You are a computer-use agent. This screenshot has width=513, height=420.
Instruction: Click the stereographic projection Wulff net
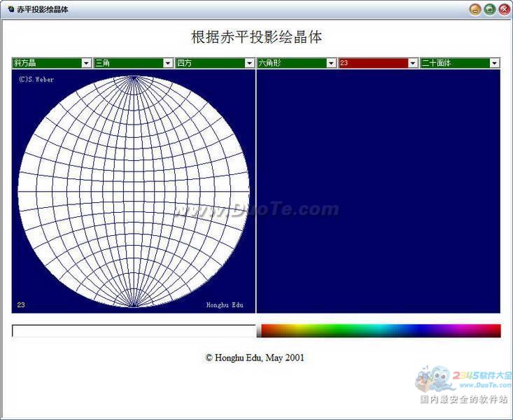[x=134, y=192]
